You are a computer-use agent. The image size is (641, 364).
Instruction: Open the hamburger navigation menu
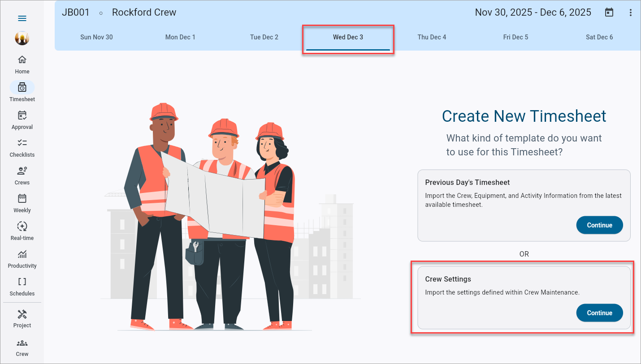pyautogui.click(x=22, y=18)
